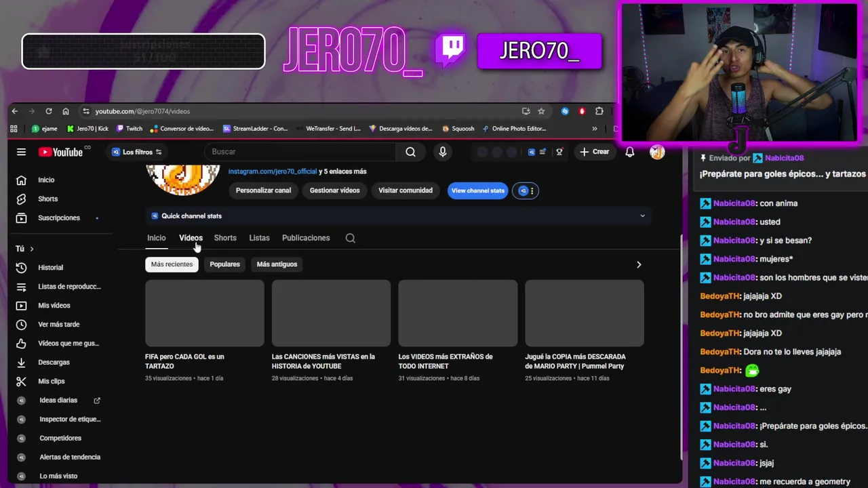Open Las CANCIONES más VISTAS video thumbnail
This screenshot has width=868, height=488.
[x=331, y=313]
